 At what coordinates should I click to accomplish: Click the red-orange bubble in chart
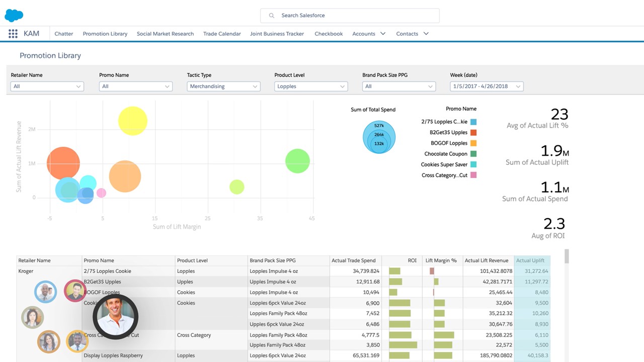click(x=63, y=163)
